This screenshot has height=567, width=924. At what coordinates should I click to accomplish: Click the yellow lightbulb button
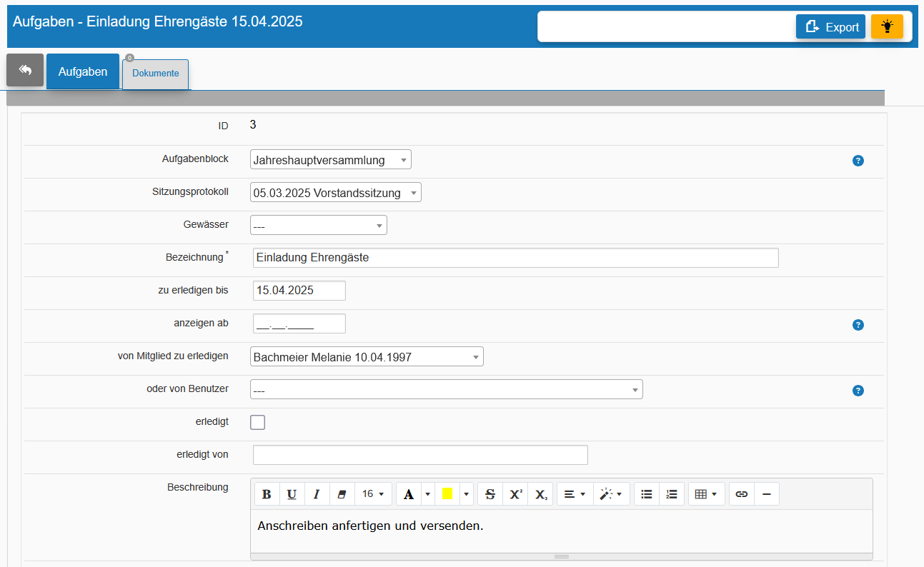coord(887,26)
